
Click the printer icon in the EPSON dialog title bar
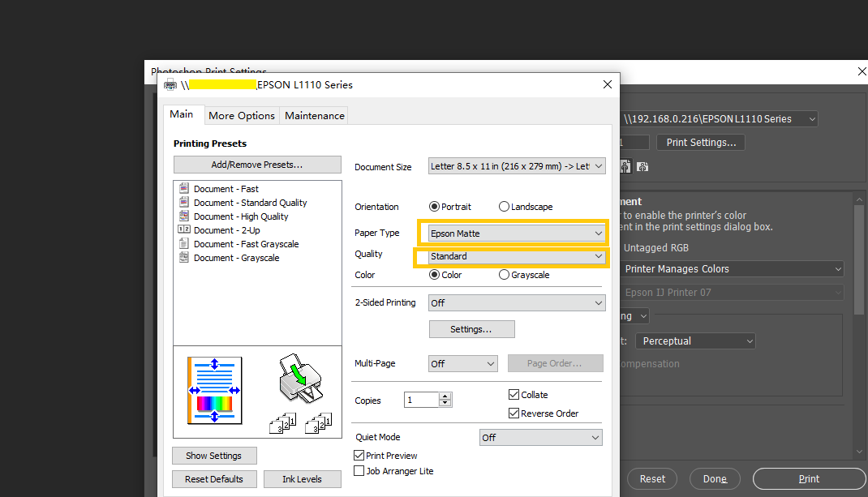[170, 84]
